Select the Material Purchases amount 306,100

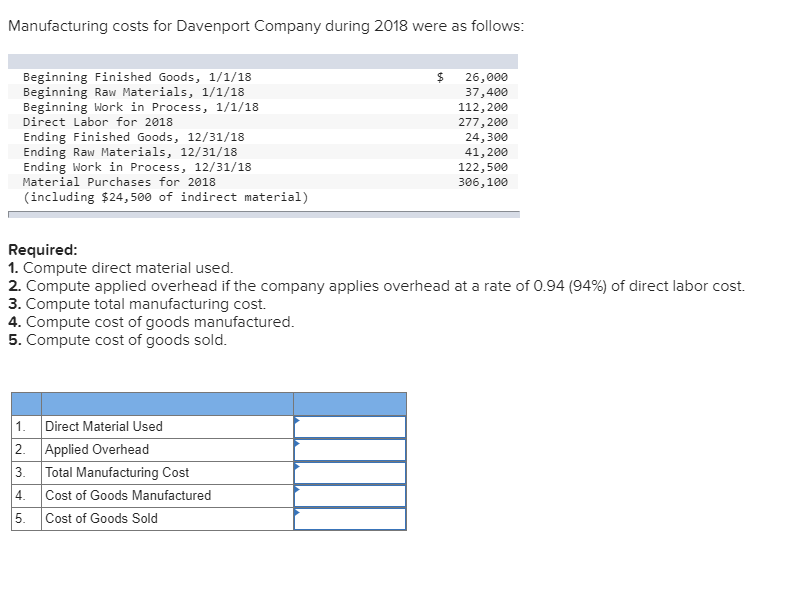click(482, 182)
